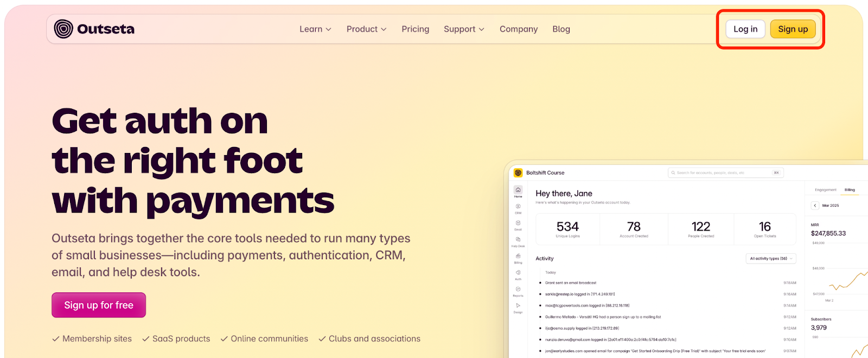
Task: Click the 534 Unique Logins stat
Action: (568, 229)
